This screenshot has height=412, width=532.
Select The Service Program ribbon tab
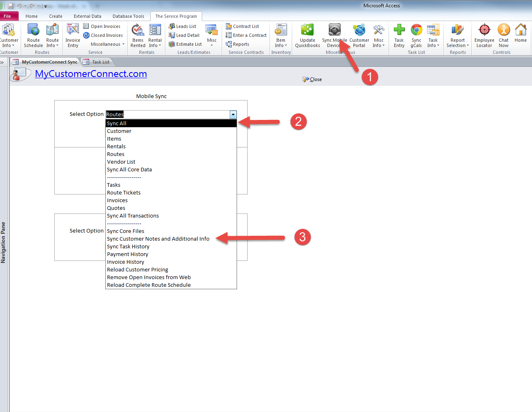pos(176,16)
